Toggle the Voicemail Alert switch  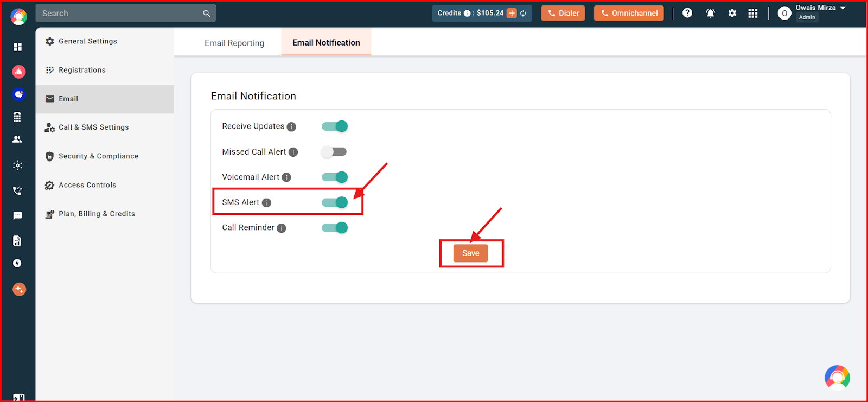335,177
